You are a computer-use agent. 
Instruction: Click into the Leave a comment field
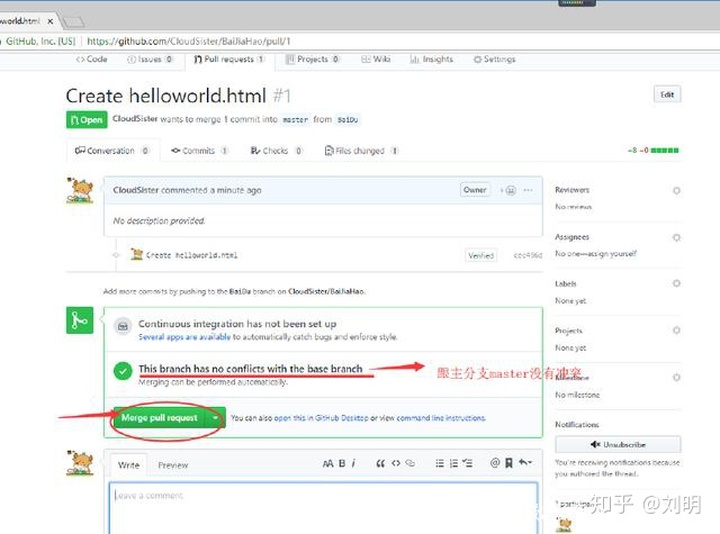(x=323, y=508)
